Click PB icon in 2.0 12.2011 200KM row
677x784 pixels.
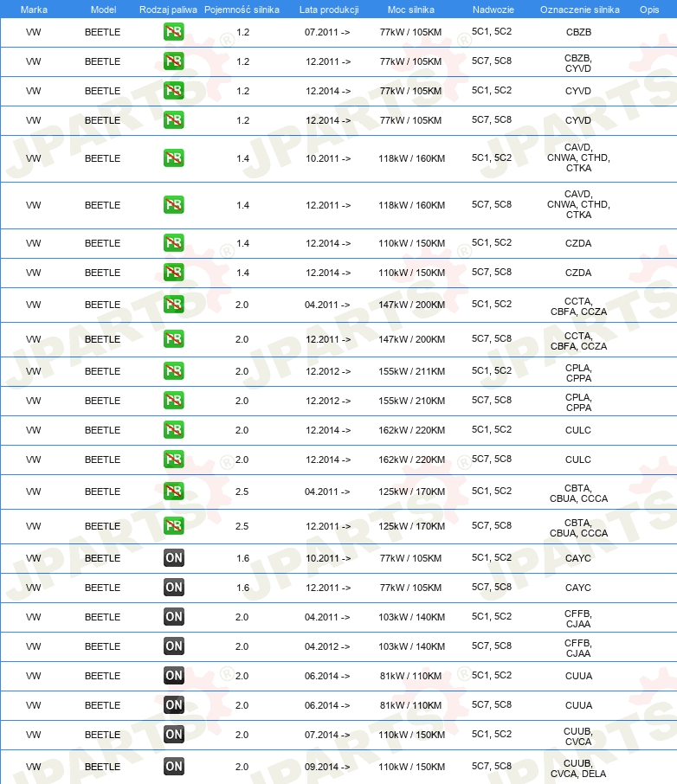[x=174, y=339]
